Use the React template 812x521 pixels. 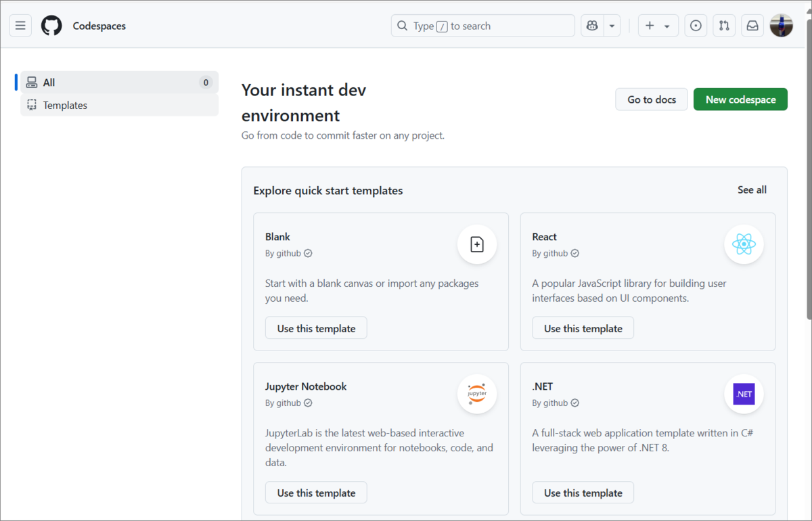pyautogui.click(x=583, y=327)
